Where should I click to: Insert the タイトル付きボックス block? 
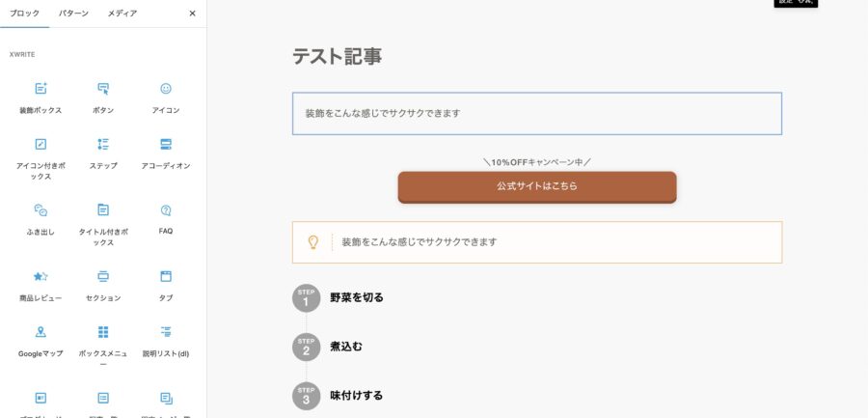tap(103, 225)
